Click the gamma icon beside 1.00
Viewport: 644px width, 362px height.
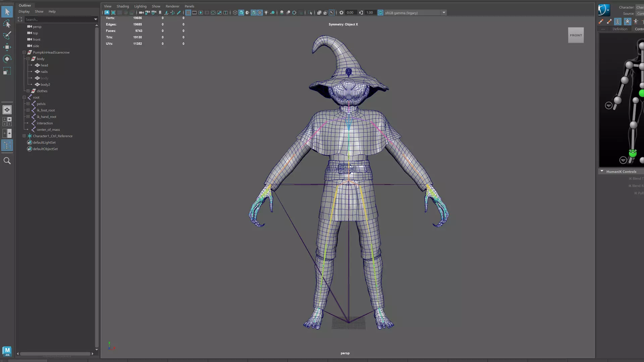click(x=361, y=13)
